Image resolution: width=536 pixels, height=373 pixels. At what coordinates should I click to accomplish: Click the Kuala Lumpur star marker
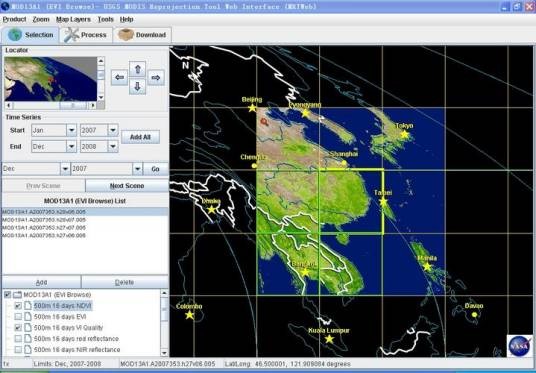point(329,339)
